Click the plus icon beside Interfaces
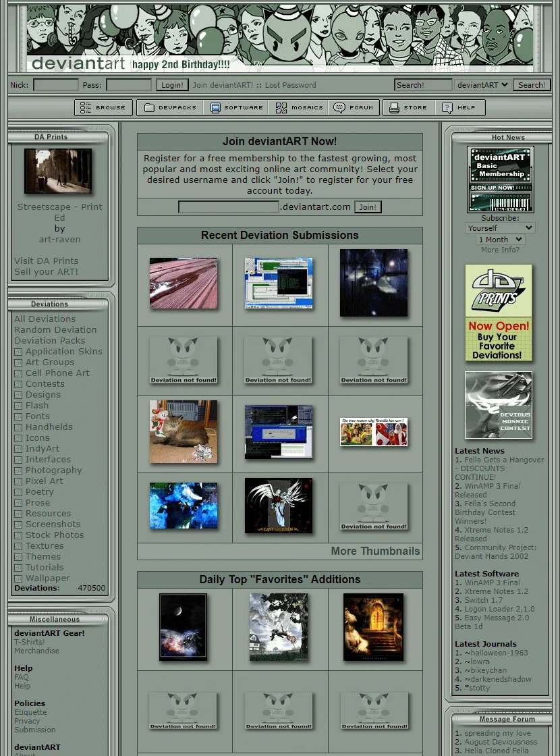The width and height of the screenshot is (560, 756). [18, 460]
